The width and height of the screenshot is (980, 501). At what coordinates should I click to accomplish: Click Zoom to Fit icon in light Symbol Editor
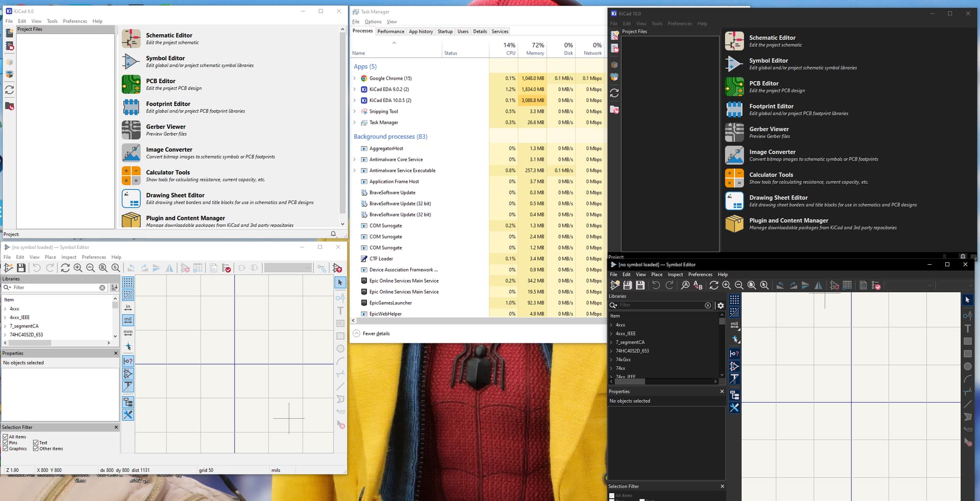click(x=103, y=268)
